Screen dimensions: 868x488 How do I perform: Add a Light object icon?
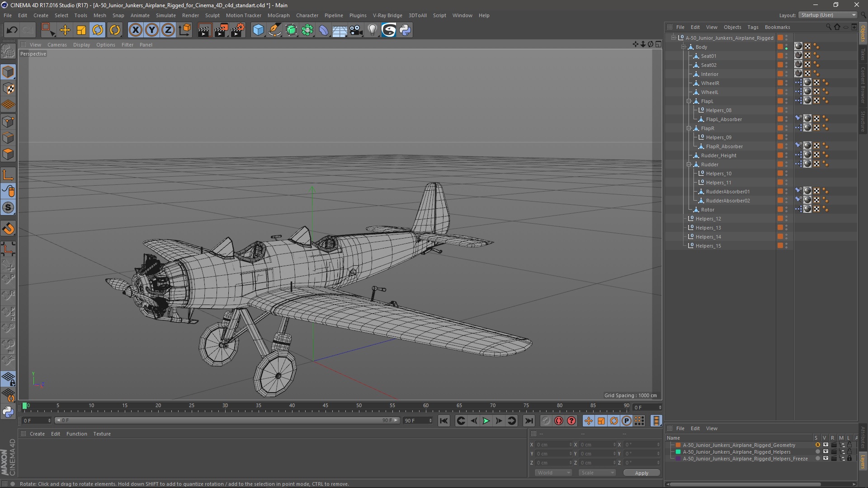tap(372, 30)
